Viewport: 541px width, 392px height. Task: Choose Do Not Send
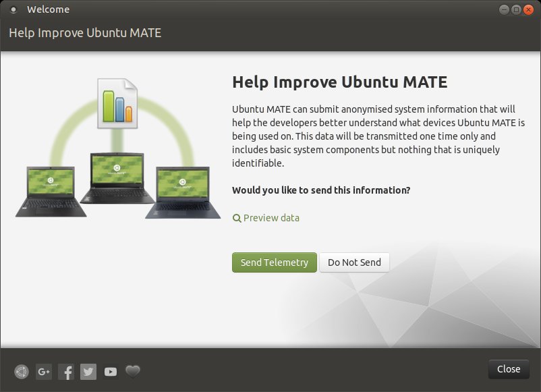tap(354, 262)
